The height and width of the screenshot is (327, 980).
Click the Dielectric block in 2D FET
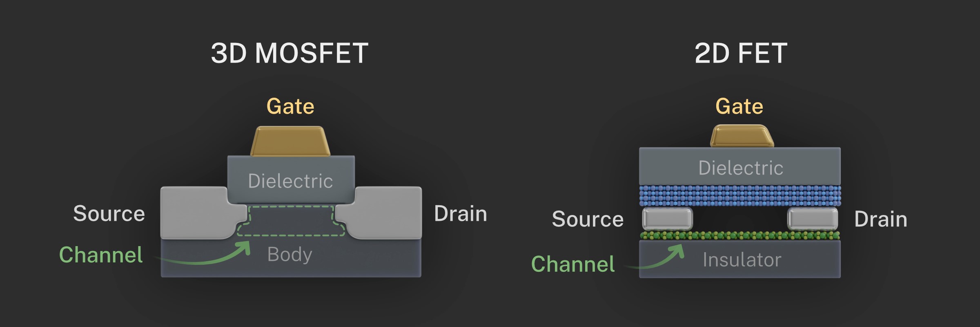pos(740,166)
